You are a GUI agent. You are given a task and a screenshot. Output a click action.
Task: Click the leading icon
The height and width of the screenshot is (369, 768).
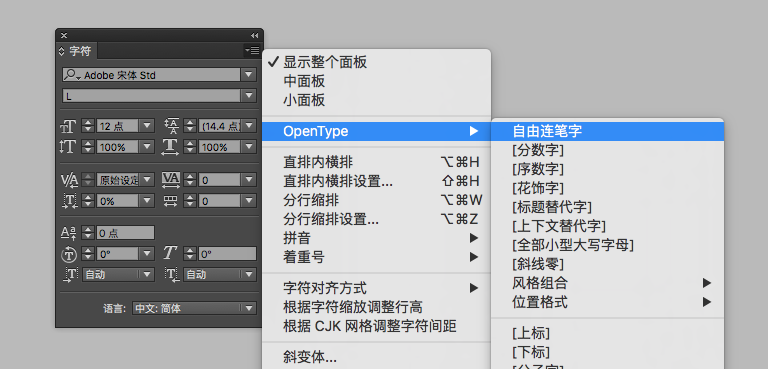pos(172,126)
